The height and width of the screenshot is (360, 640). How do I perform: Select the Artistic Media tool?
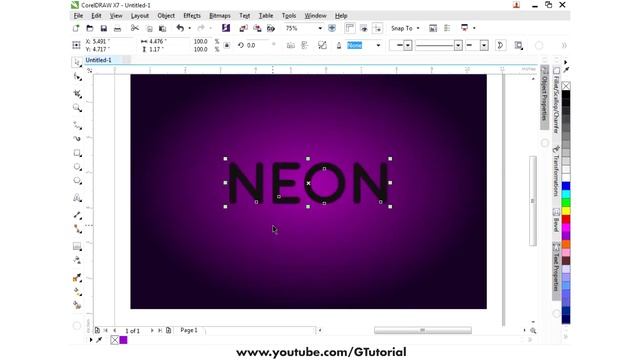[77, 139]
